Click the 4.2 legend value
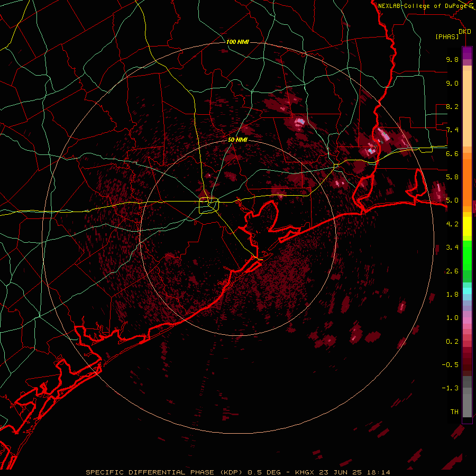The height and width of the screenshot is (476, 476). [452, 224]
